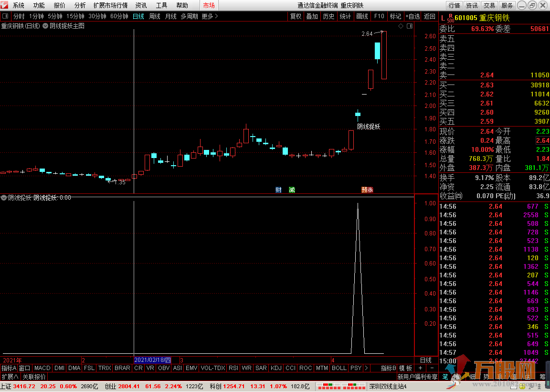Expand the 更多 period list
This screenshot has height=392, width=550.
click(x=210, y=16)
